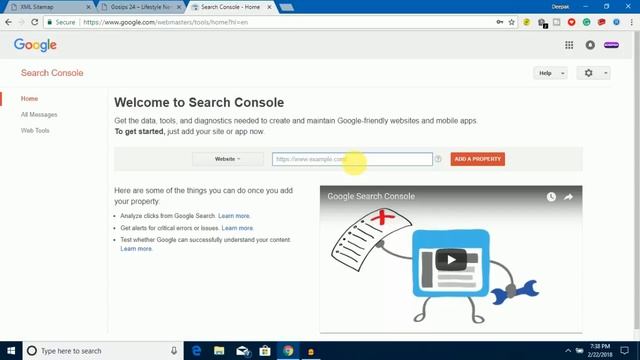Open Web Tools in sidebar
The width and height of the screenshot is (640, 360).
(x=35, y=131)
